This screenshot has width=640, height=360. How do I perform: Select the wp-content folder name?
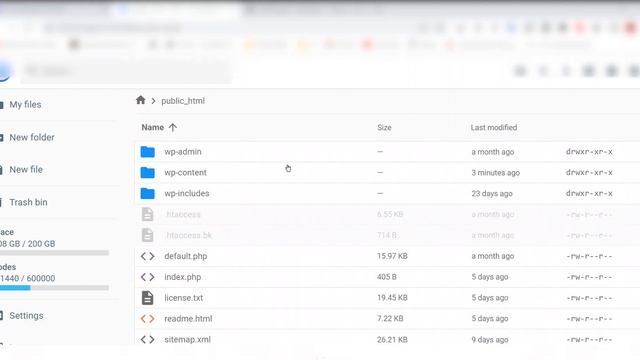(x=185, y=173)
